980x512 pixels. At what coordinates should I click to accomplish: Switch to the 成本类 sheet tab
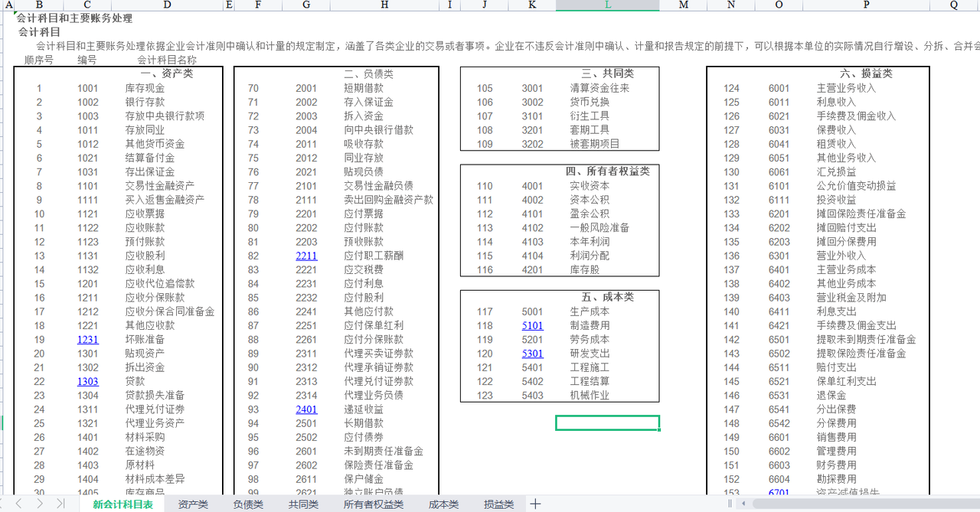[x=443, y=505]
